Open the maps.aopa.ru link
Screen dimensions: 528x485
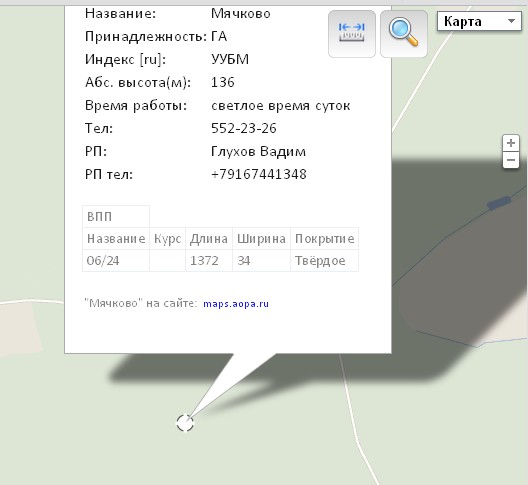236,304
